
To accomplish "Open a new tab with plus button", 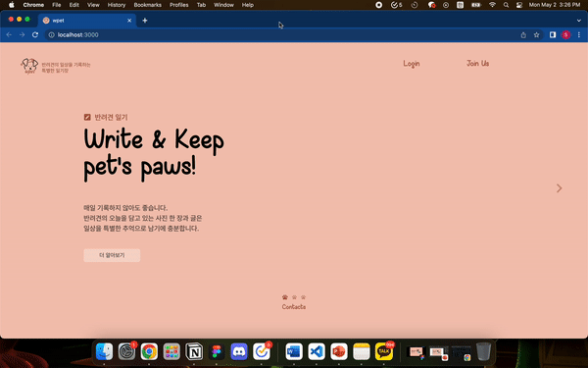I will (145, 21).
